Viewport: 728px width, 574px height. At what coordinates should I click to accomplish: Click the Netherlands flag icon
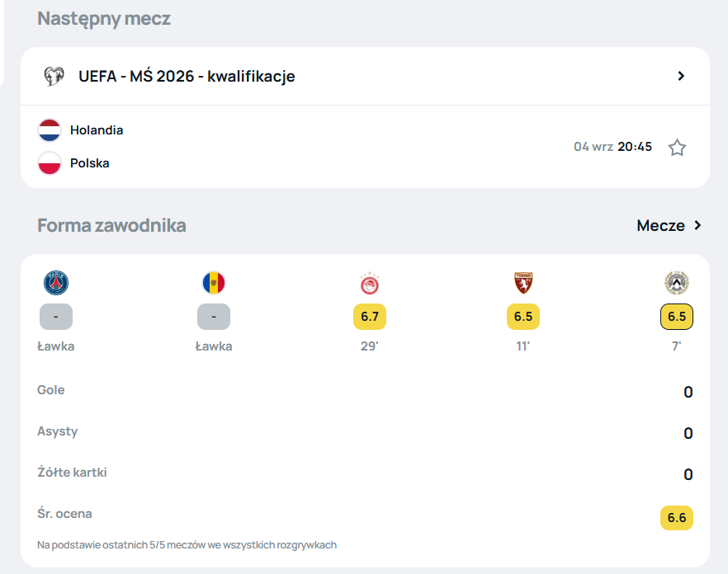(50, 130)
